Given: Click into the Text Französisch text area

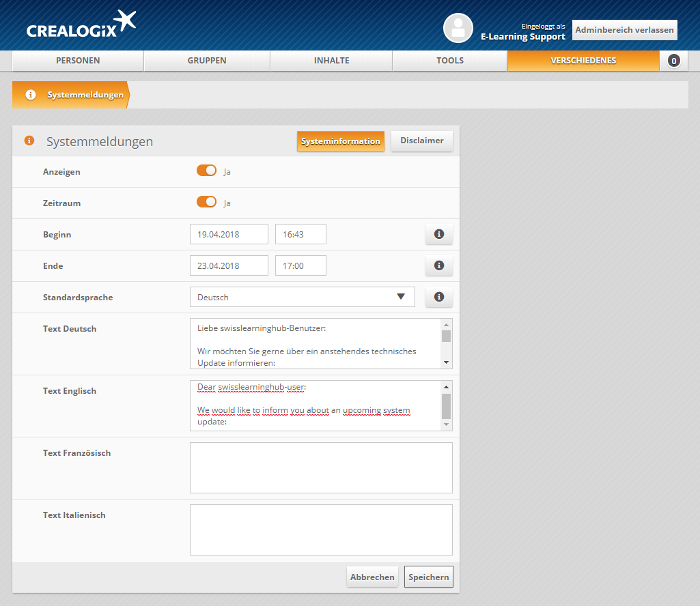Looking at the screenshot, I should 321,467.
